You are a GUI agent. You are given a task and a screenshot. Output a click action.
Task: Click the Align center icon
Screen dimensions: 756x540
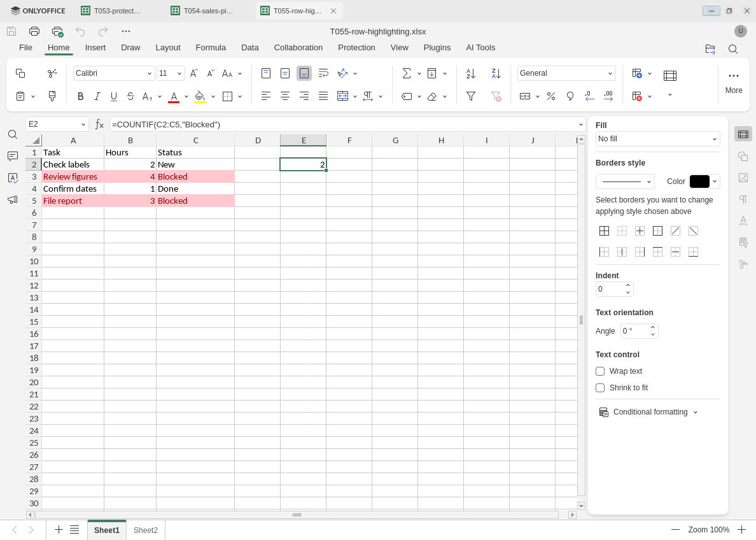pos(285,97)
